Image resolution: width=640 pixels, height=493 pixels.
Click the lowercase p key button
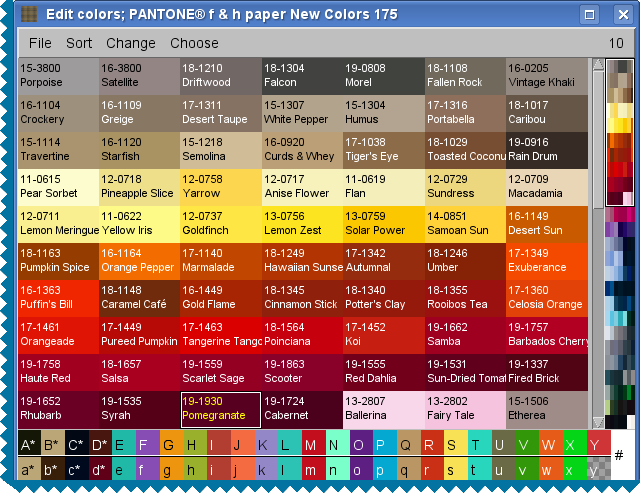coord(385,469)
